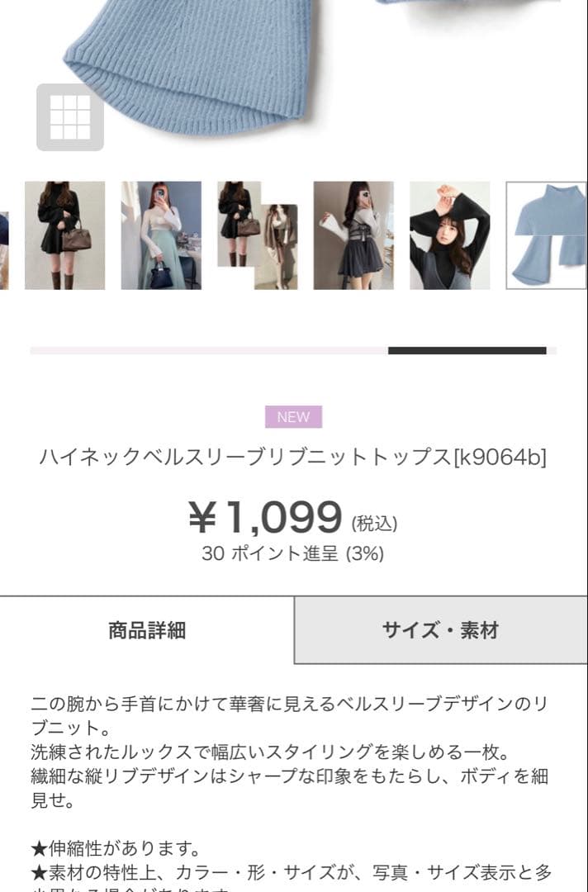588x892 pixels.
Task: Switch to the 商品詳細 tab
Action: [x=147, y=630]
